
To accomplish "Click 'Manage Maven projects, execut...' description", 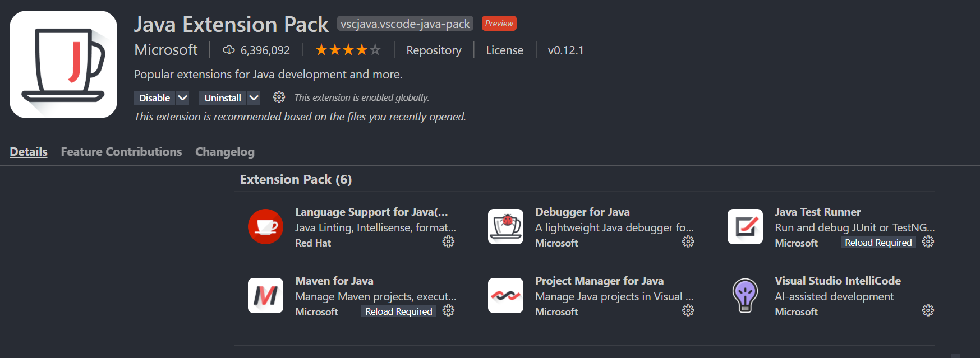I will 376,296.
